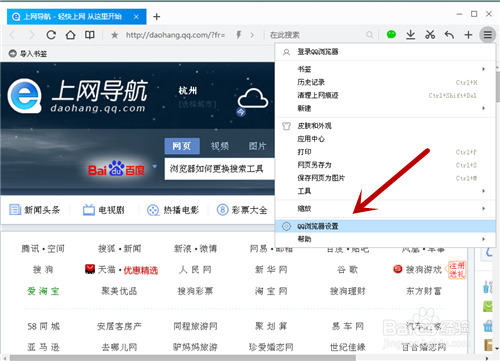Screen dimensions: 500x361
Task: Click the 上网导航 logo
Action: tap(78, 96)
